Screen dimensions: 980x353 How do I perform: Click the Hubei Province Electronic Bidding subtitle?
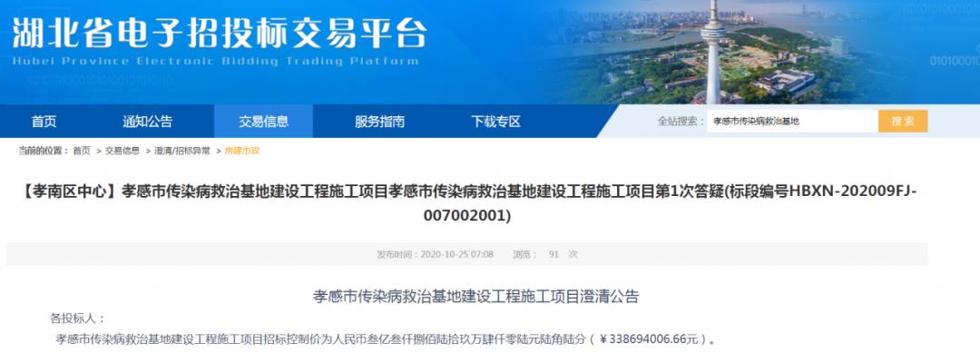tap(215, 61)
